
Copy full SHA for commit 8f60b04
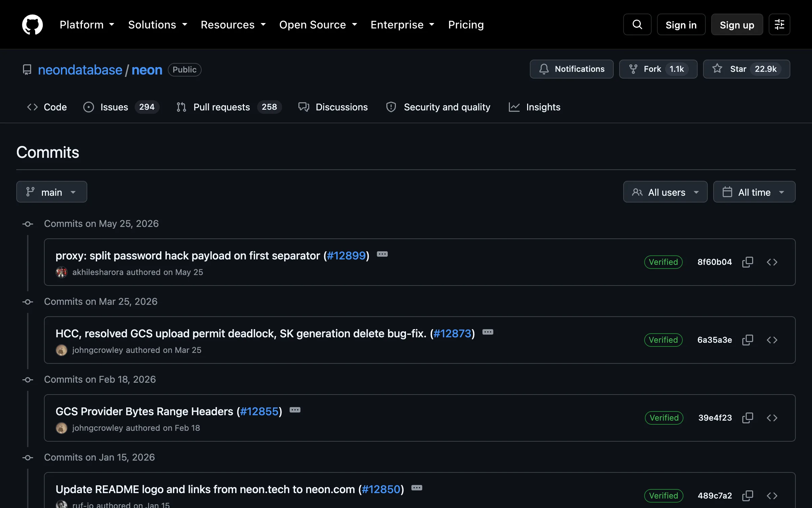point(747,262)
